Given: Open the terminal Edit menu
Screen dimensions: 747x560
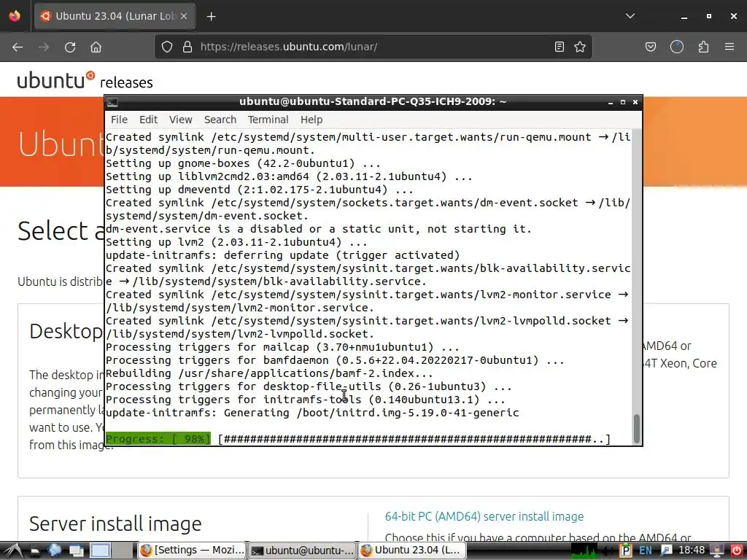Looking at the screenshot, I should click(x=148, y=120).
